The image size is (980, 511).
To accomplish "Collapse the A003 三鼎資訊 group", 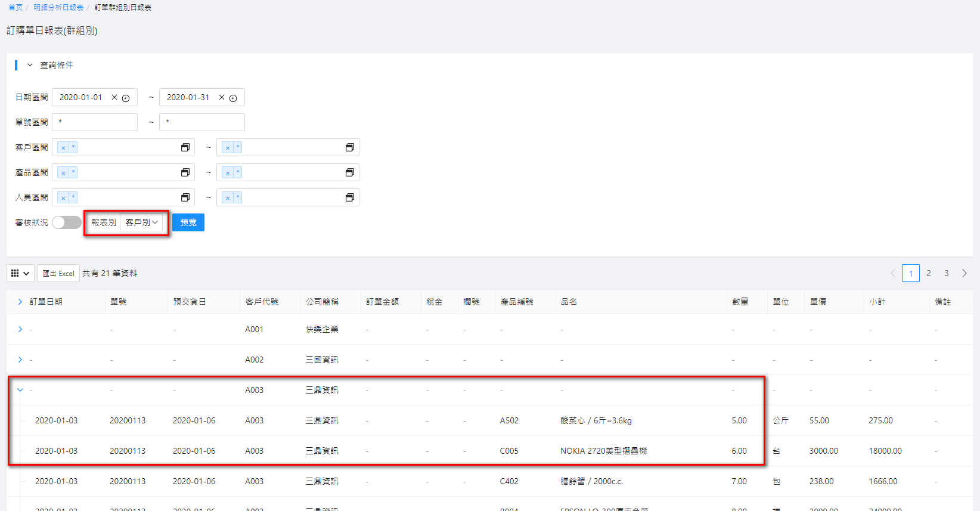I will (20, 390).
